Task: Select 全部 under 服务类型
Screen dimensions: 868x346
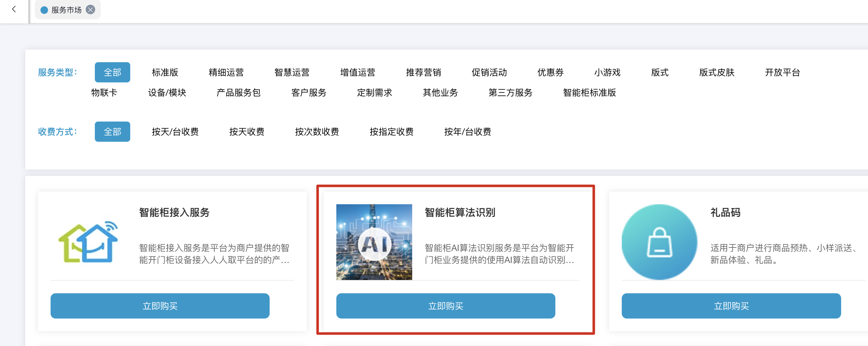Action: coord(112,72)
